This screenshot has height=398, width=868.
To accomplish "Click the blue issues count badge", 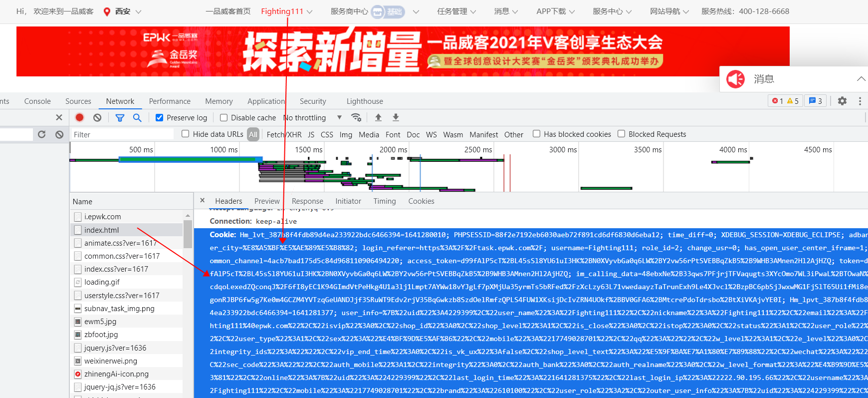I will coord(815,101).
